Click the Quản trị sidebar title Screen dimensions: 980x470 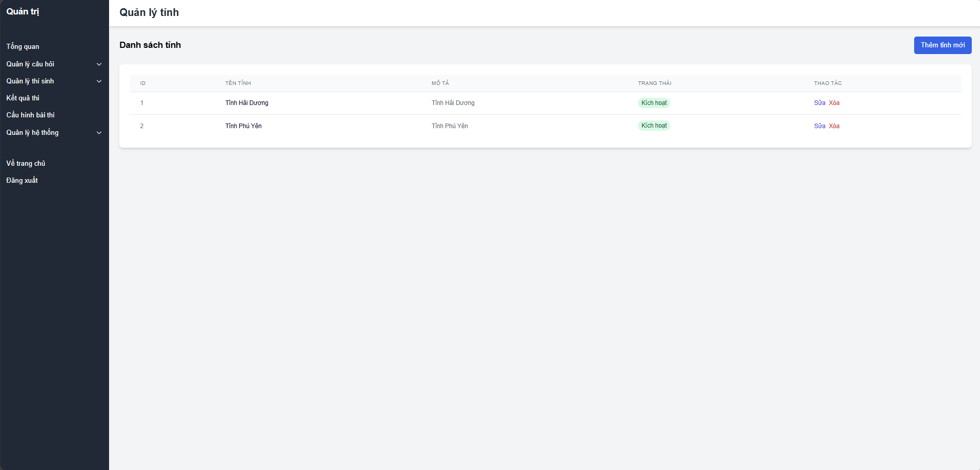[x=23, y=11]
